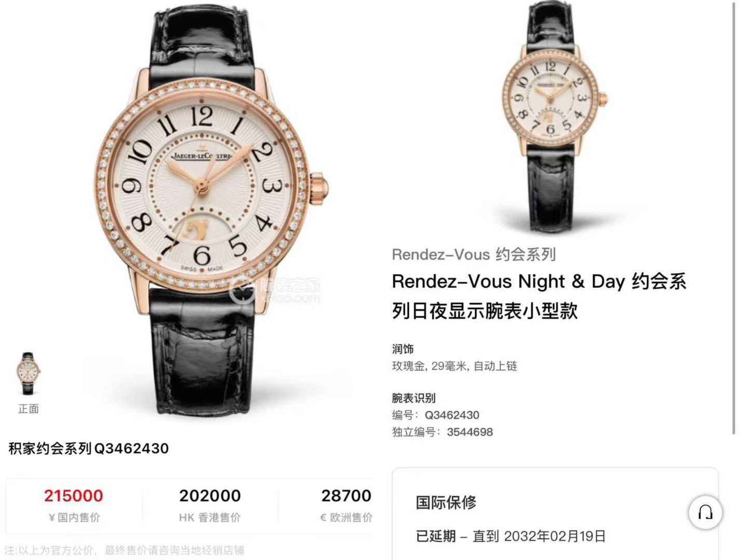This screenshot has width=747, height=560.
Task: Click the Rendez-Vous Night & Day title
Action: coord(539,296)
